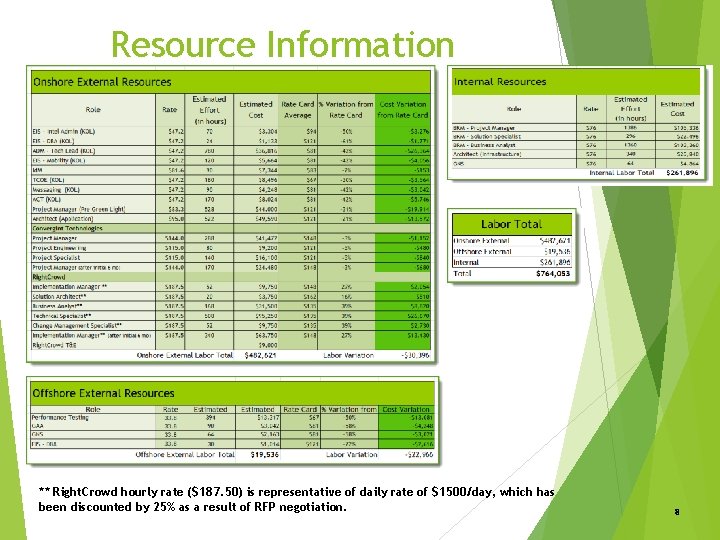Click the $764,053 grand total value
720x540 pixels.
click(x=553, y=274)
